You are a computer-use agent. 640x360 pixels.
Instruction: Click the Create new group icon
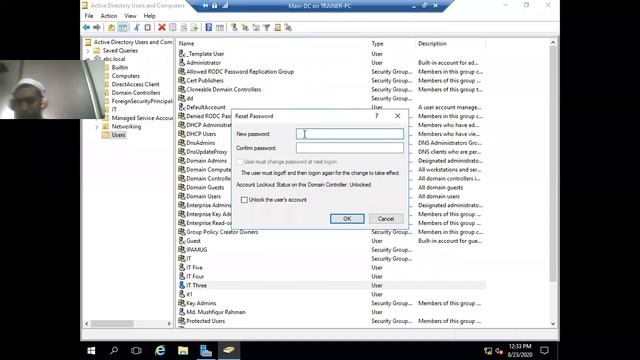[245, 27]
